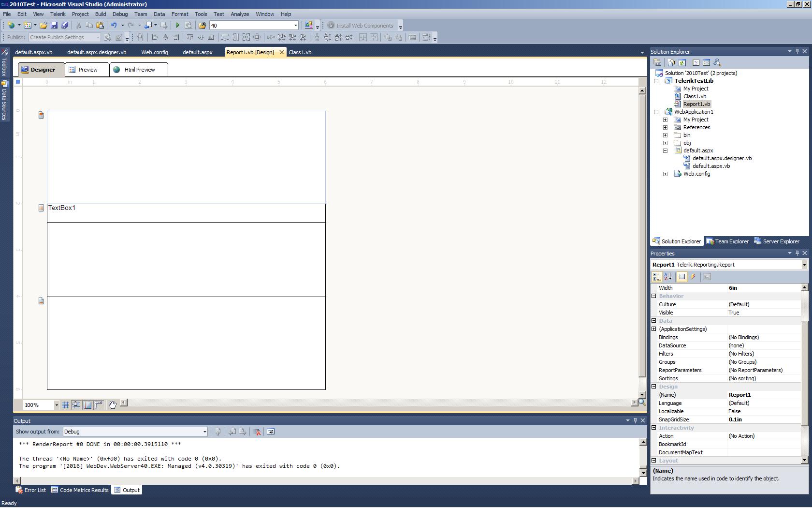812x508 pixels.
Task: Toggle the gridlines view button in designer
Action: 87,405
